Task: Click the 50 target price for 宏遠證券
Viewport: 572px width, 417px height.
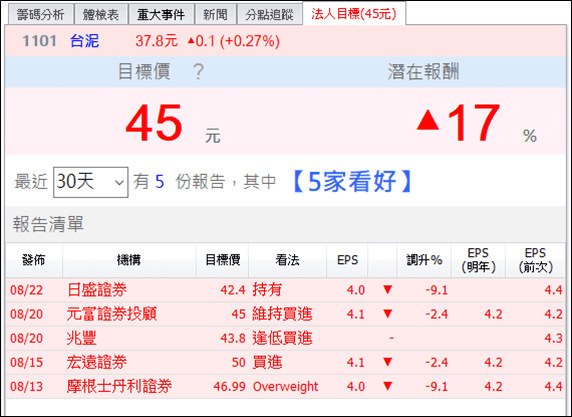Action: tap(239, 362)
